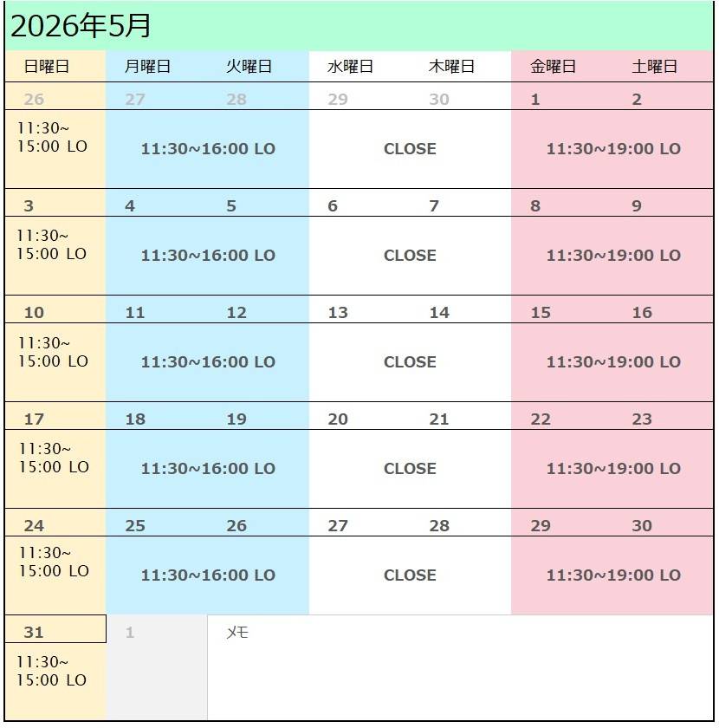
Task: Select 11:30~16:00 LO under dates 11–12
Action: pyautogui.click(x=208, y=362)
